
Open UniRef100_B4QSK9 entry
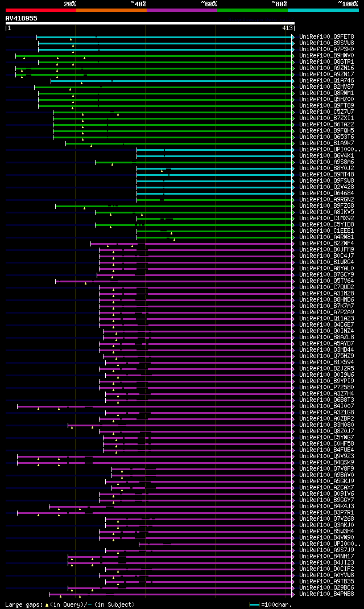click(x=326, y=462)
